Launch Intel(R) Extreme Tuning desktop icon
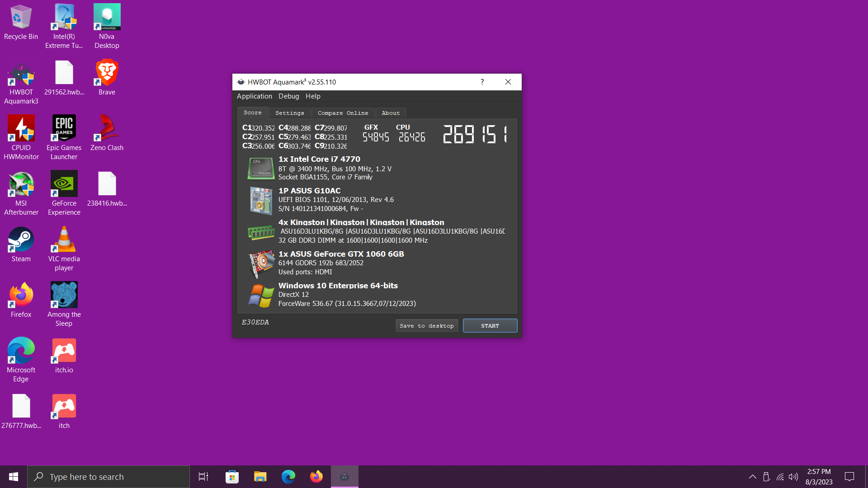The width and height of the screenshot is (868, 488). [x=64, y=26]
